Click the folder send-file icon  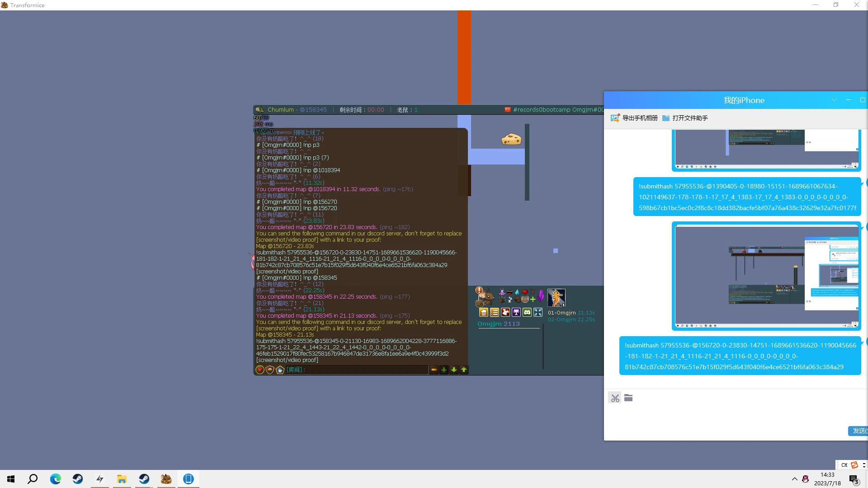pyautogui.click(x=628, y=398)
